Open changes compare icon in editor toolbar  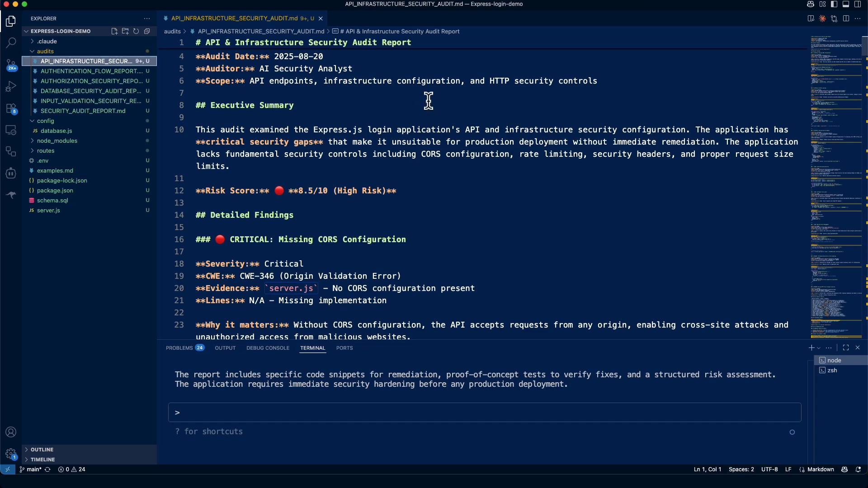tap(834, 19)
